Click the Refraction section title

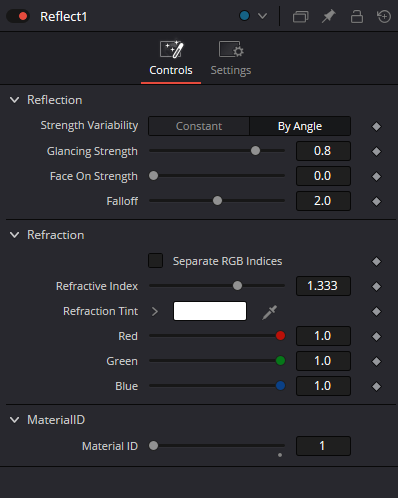tap(56, 235)
